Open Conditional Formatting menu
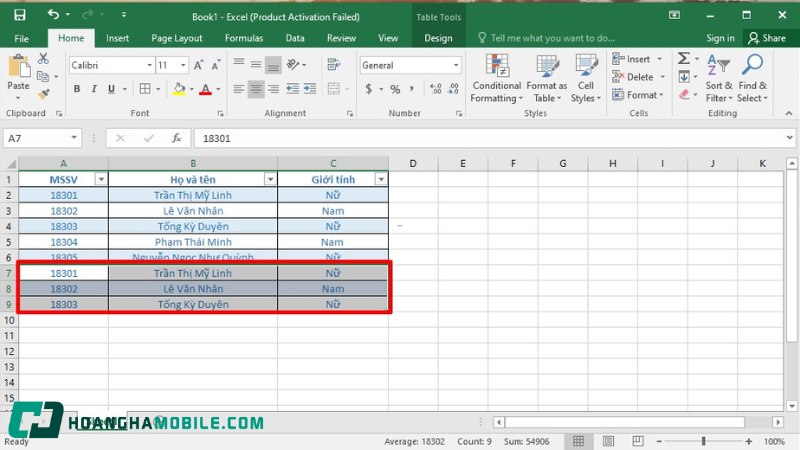Viewport: 800px width, 450px height. coord(496,78)
